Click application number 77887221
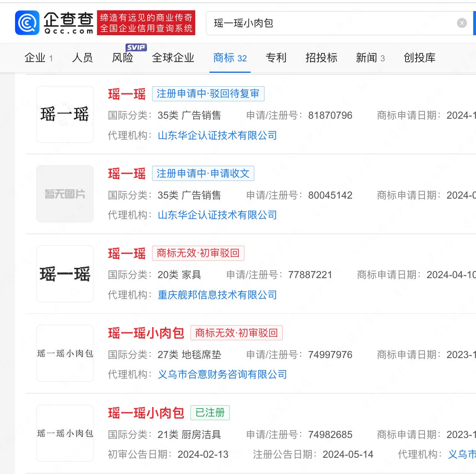This screenshot has width=476, height=474. coord(310,275)
